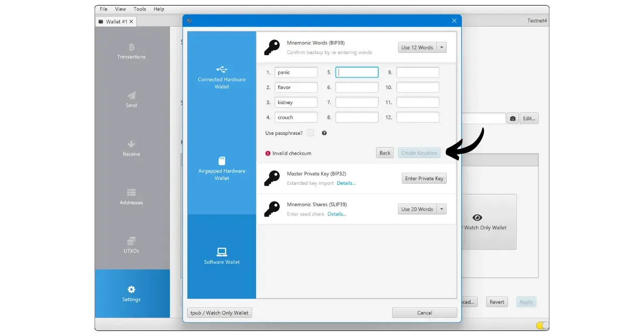Expand the Use 20 Words dropdown arrow
Viewport: 644px width, 336px height.
[x=441, y=209]
